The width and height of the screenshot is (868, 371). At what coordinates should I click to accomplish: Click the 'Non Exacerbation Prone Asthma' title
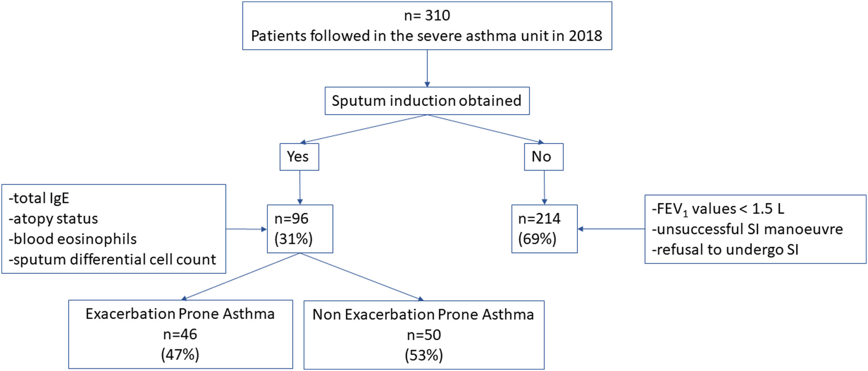pos(423,315)
